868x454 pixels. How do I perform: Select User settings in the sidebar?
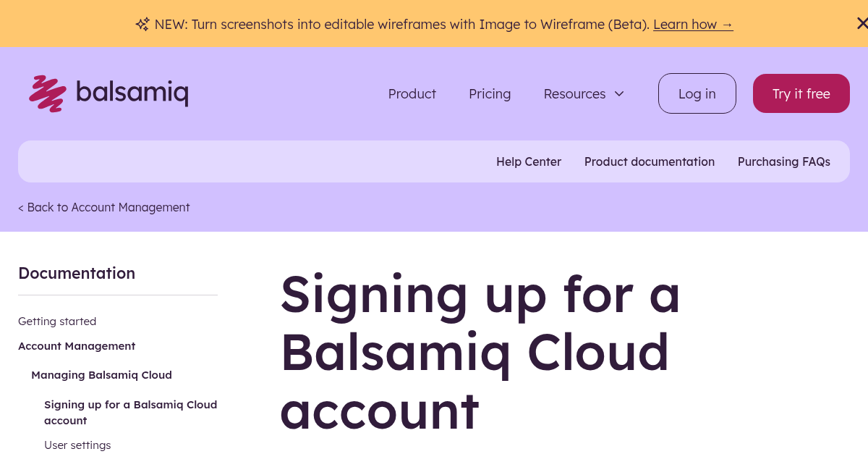pos(77,445)
